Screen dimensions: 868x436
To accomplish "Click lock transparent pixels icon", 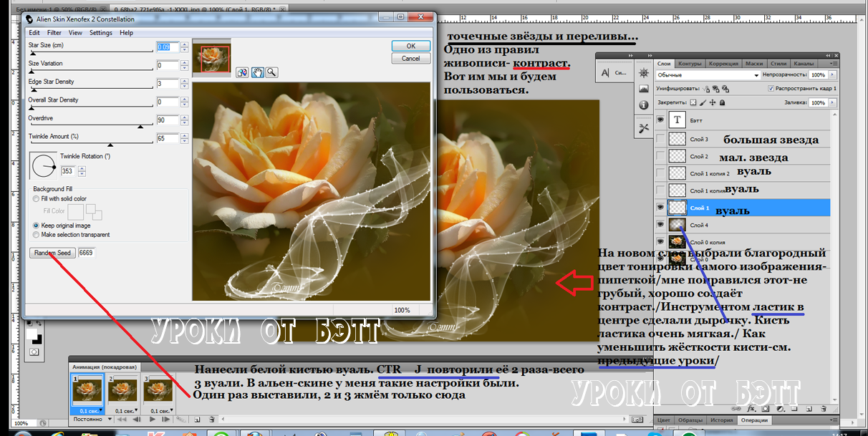I will (693, 102).
